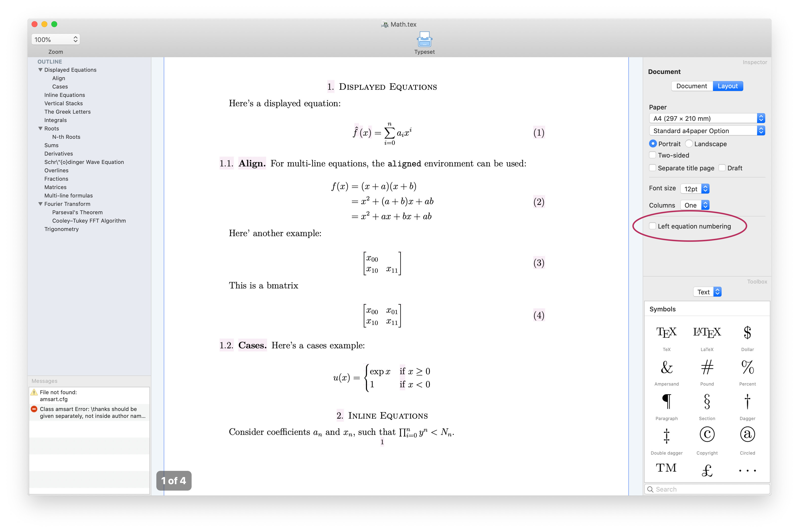Select Cases in the outline

pyautogui.click(x=60, y=87)
